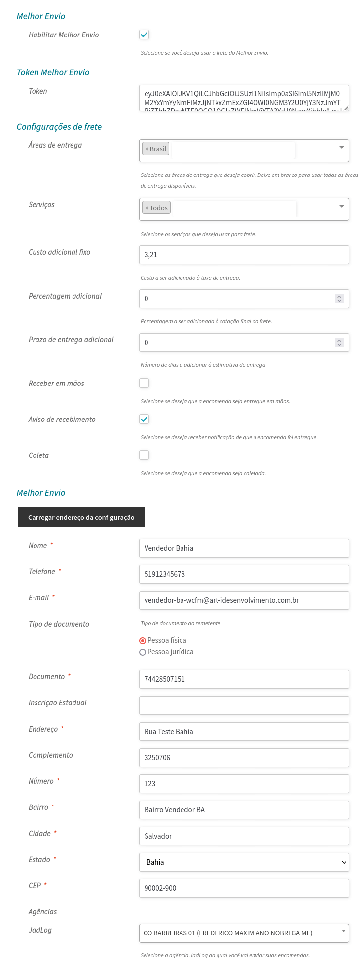
Task: Uncheck the Habilitar Melhor Envio checkbox
Action: [x=144, y=35]
